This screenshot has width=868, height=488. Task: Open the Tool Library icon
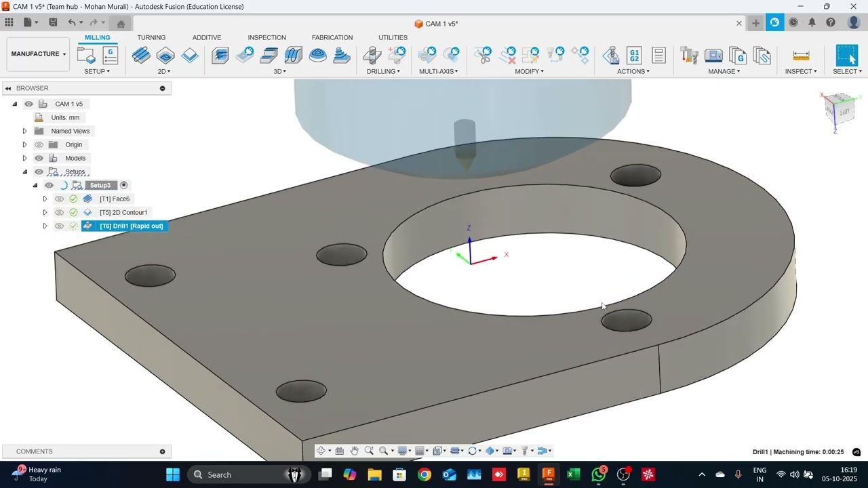689,56
